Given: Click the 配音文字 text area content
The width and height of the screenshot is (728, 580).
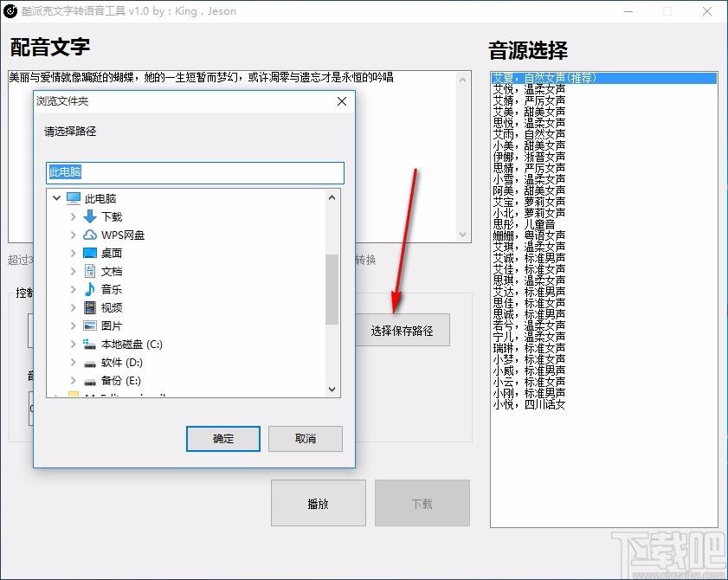Looking at the screenshot, I should tap(201, 78).
